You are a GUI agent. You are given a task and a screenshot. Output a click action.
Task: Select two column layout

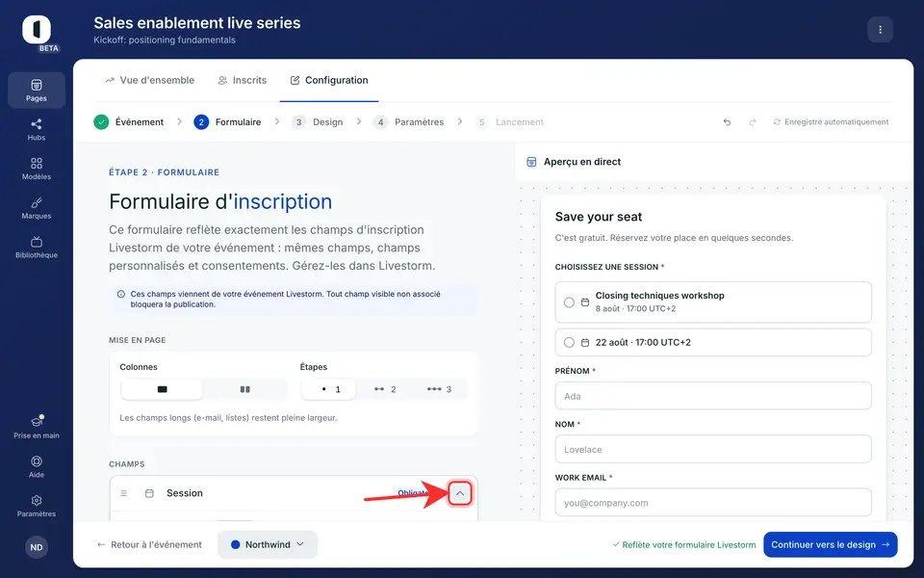click(245, 389)
